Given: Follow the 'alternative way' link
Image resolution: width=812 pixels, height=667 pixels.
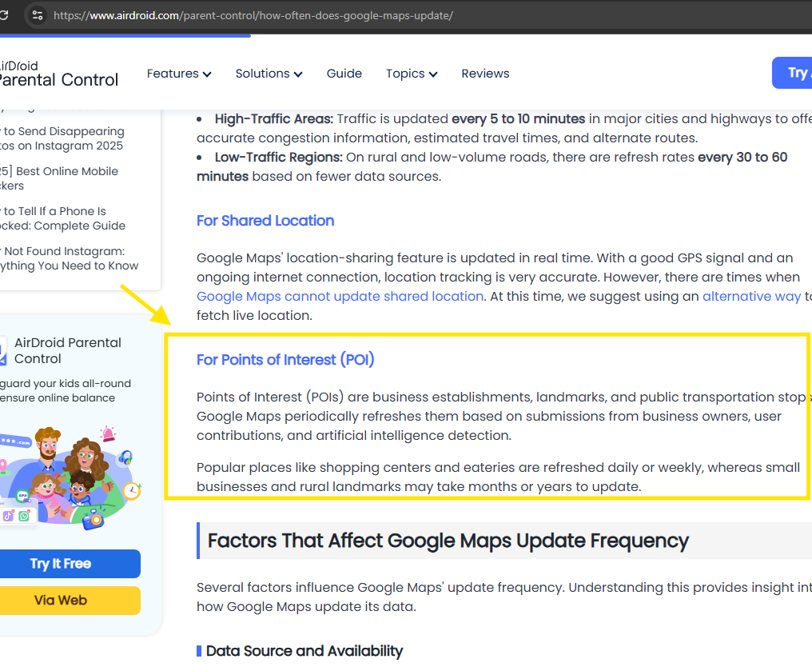Looking at the screenshot, I should point(751,296).
